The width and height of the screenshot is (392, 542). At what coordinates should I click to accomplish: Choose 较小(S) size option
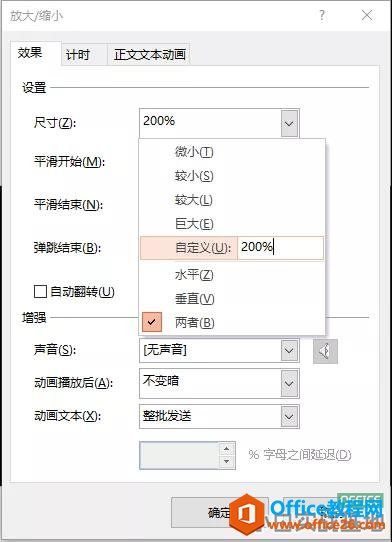pyautogui.click(x=232, y=176)
